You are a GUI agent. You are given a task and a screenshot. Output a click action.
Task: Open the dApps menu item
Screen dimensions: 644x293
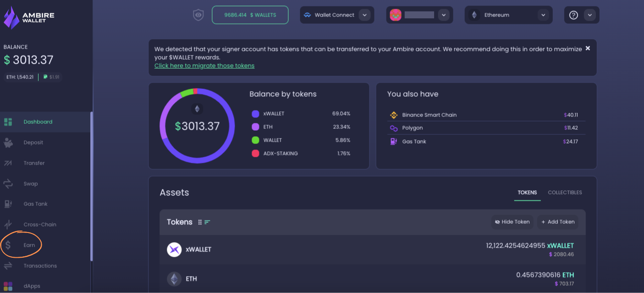[x=45, y=286]
